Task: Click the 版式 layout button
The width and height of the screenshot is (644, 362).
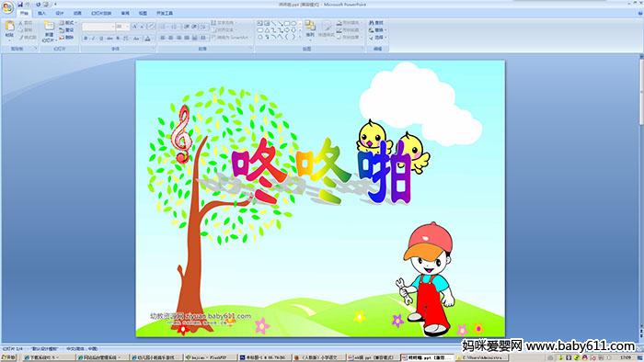Action: (68, 23)
